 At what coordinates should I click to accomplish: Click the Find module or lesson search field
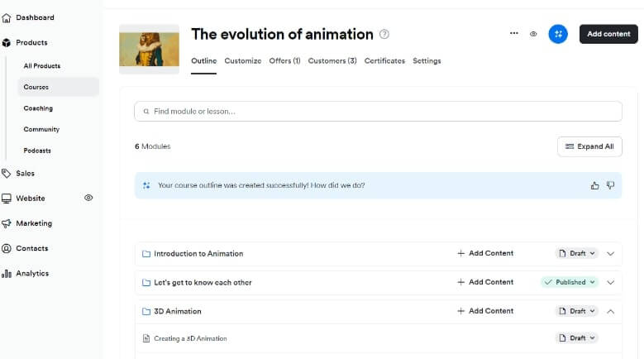pyautogui.click(x=378, y=111)
